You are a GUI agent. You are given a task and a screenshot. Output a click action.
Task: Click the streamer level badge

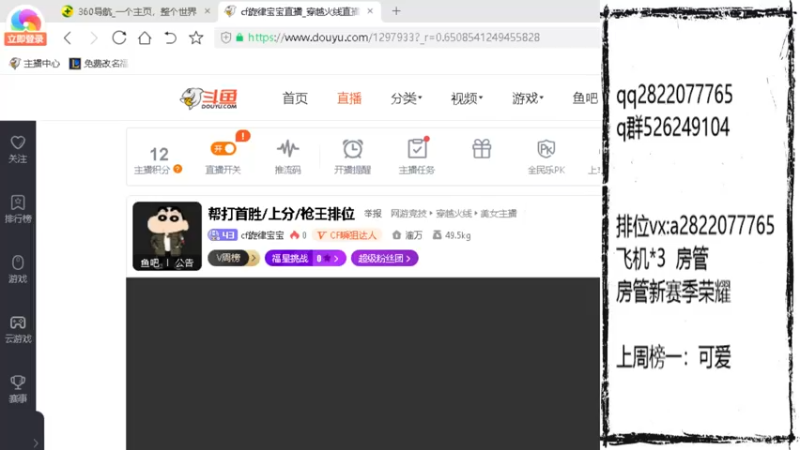[x=222, y=235]
